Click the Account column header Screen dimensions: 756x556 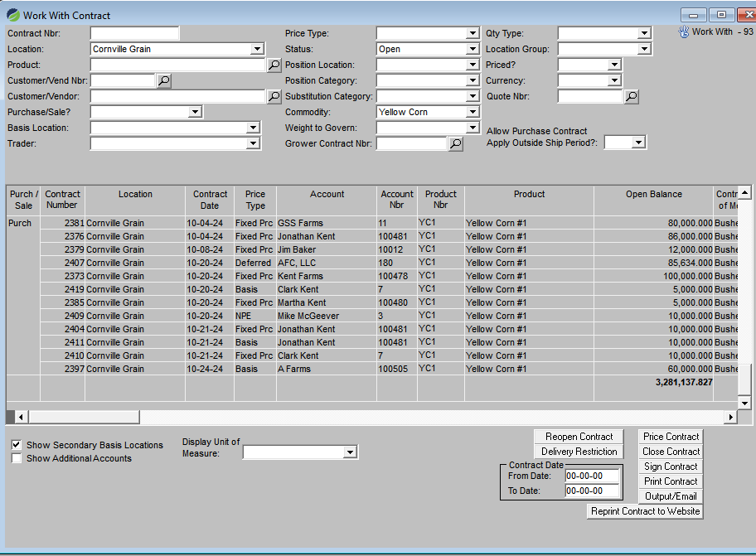(327, 200)
